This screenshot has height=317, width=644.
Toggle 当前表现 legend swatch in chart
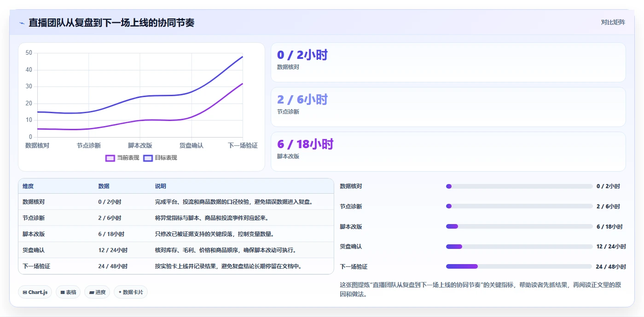click(x=110, y=158)
